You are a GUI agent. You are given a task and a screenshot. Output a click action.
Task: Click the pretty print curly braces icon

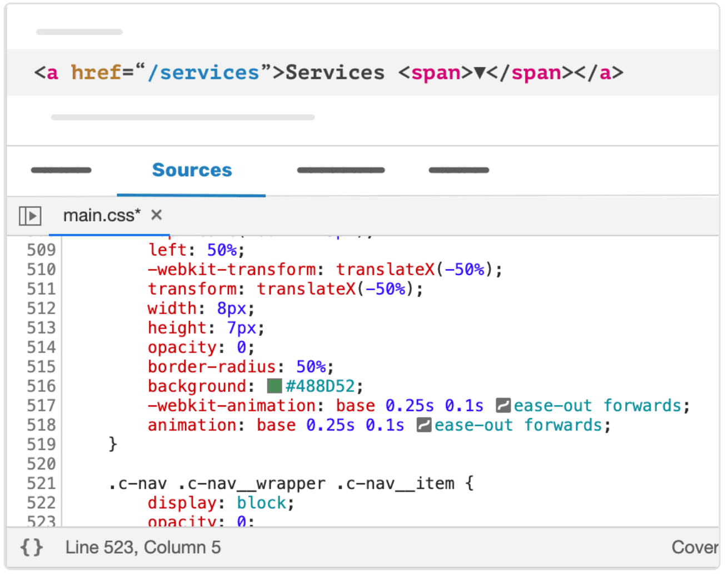(x=32, y=548)
